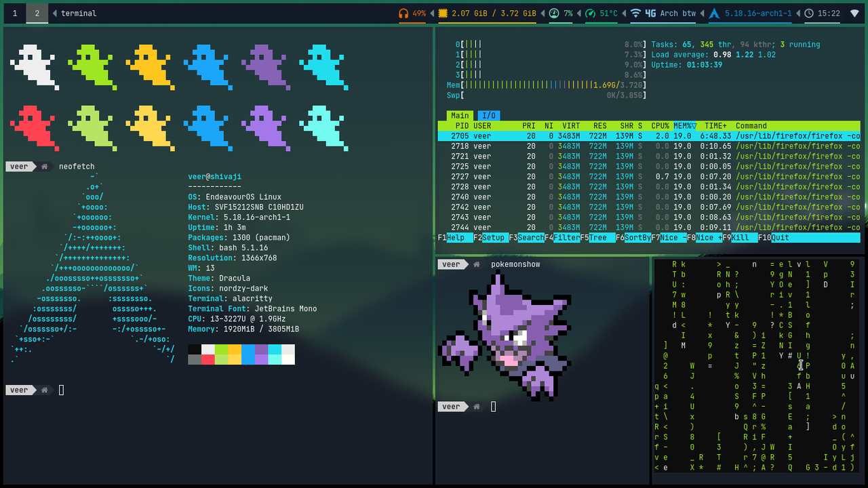Screen dimensions: 868x488
Task: Select htop process row PID 2725
Action: tap(649, 167)
